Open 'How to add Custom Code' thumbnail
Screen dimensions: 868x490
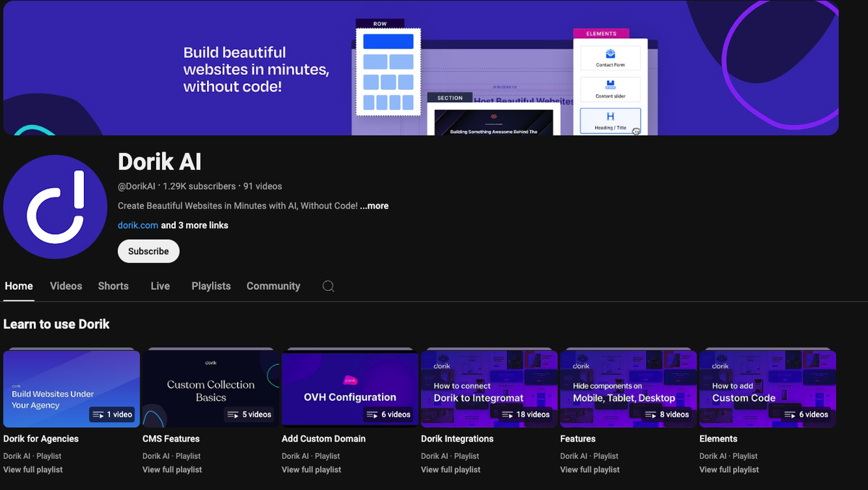767,389
